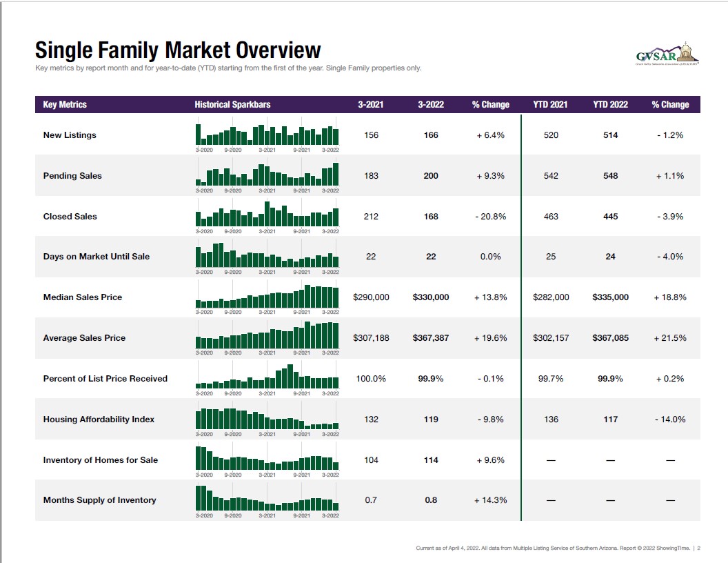Click the 'Key Metrics' column header
This screenshot has height=563, width=728.
[x=65, y=104]
